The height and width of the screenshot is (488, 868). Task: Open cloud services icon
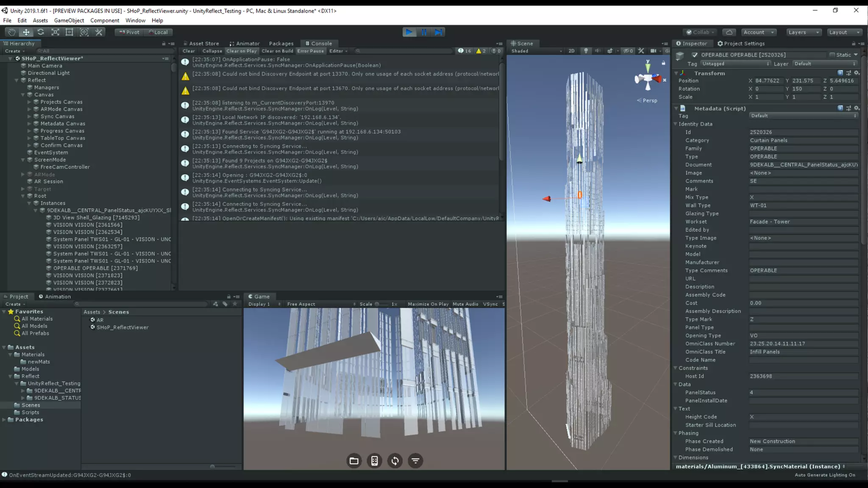pyautogui.click(x=729, y=32)
